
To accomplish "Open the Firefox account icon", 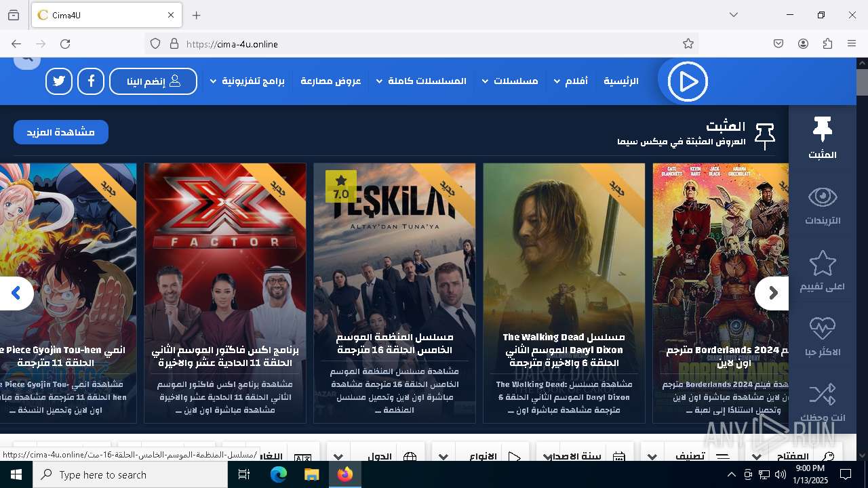I will pyautogui.click(x=803, y=43).
